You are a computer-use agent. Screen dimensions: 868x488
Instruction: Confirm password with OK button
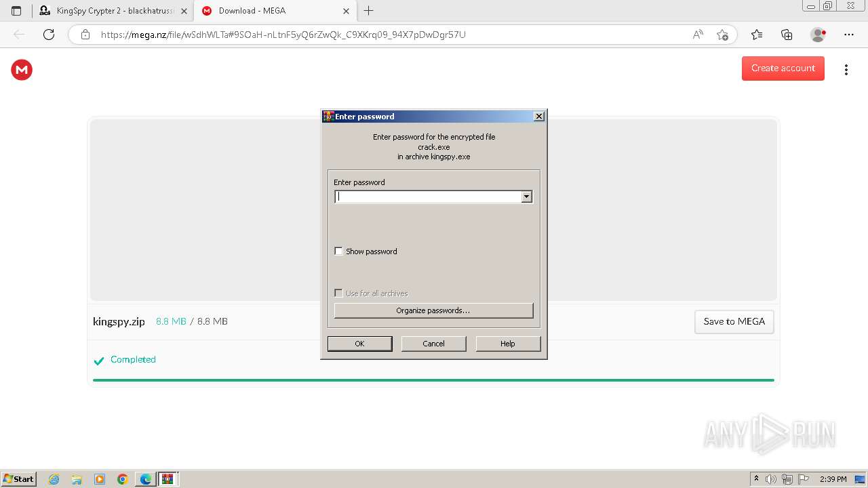pos(359,344)
